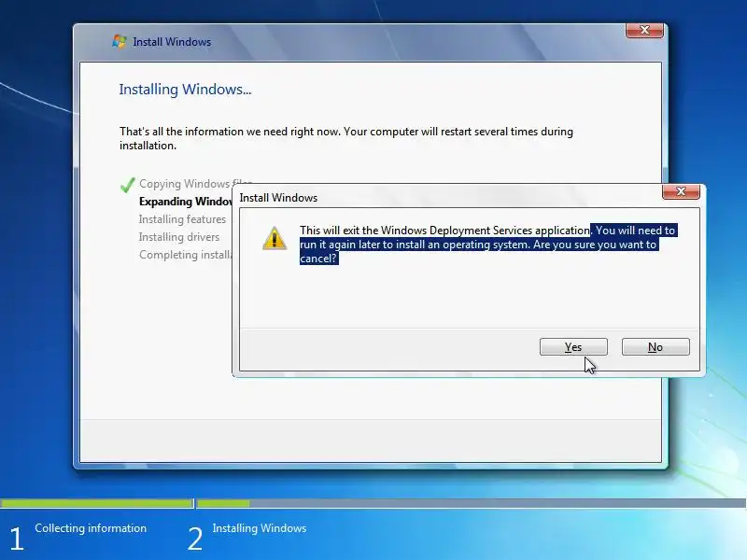The width and height of the screenshot is (747, 560).
Task: Click the "Installing Windows..." heading
Action: [x=185, y=89]
